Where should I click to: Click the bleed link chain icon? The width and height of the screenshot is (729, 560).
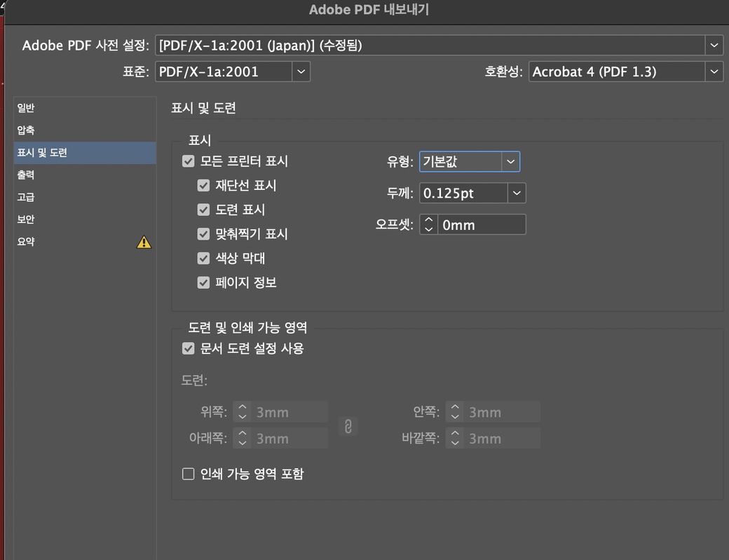pyautogui.click(x=348, y=425)
